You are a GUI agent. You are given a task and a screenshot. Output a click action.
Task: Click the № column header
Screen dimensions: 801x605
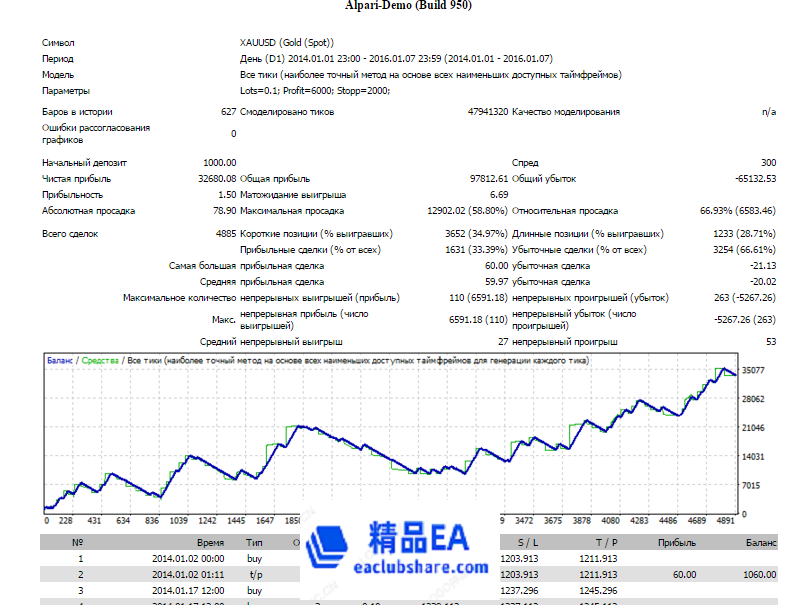pos(79,542)
